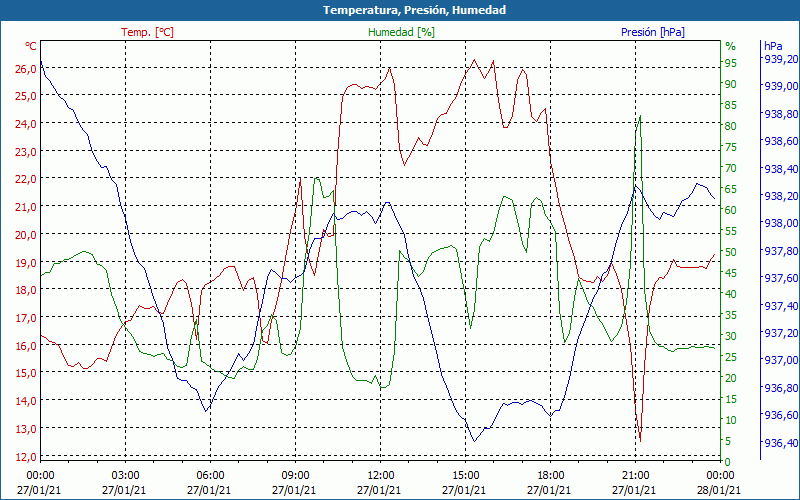This screenshot has height=500, width=800.
Task: Click the '06:00' time axis label
Action: [x=211, y=476]
